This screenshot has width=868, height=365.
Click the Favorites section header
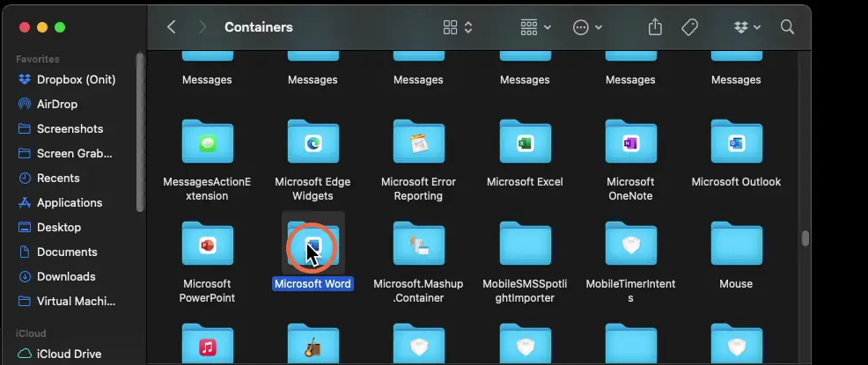(38, 59)
